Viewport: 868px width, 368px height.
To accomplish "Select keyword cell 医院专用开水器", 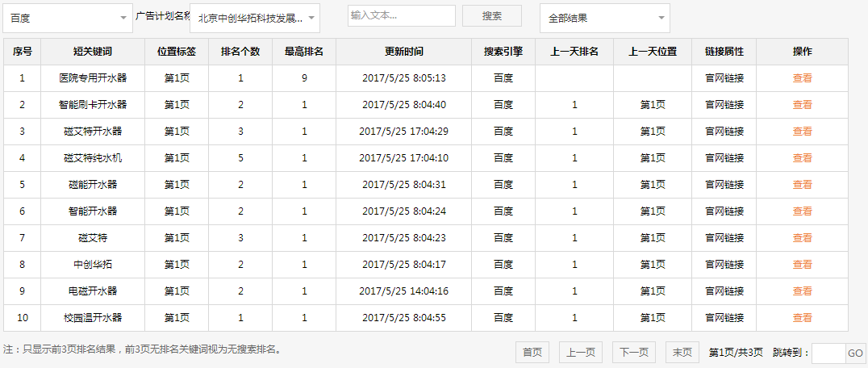I will (x=93, y=78).
